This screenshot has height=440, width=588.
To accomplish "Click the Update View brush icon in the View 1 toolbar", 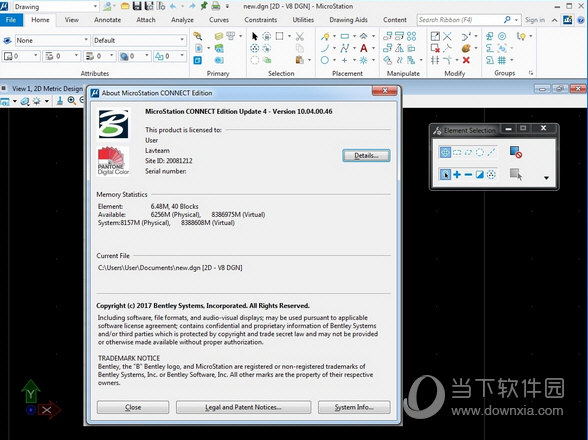I will coord(60,101).
